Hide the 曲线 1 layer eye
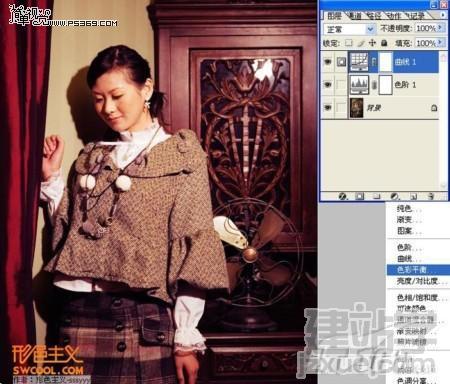Viewport: 450px width, 384px height. click(328, 62)
